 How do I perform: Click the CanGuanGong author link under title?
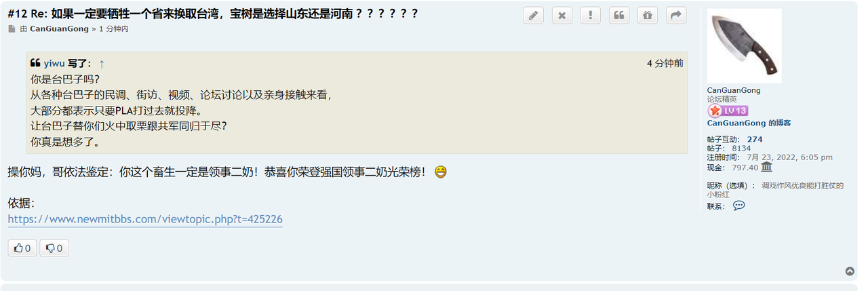pyautogui.click(x=59, y=29)
